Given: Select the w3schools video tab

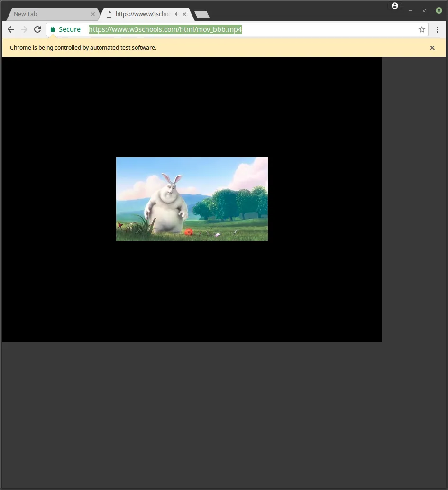Looking at the screenshot, I should pyautogui.click(x=147, y=14).
